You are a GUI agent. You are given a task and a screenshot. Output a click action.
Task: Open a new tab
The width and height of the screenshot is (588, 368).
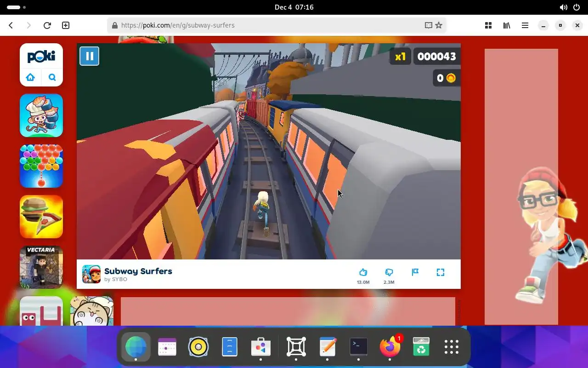tap(66, 25)
